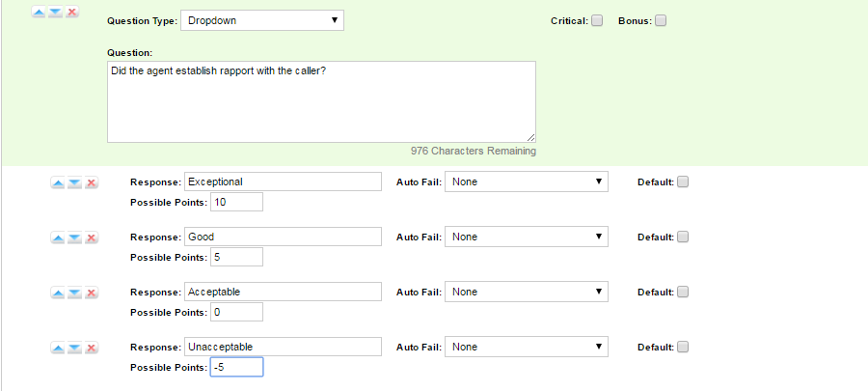Expand Auto Fail dropdown for Exceptional
Viewport: 868px width, 391px height.
click(x=527, y=182)
